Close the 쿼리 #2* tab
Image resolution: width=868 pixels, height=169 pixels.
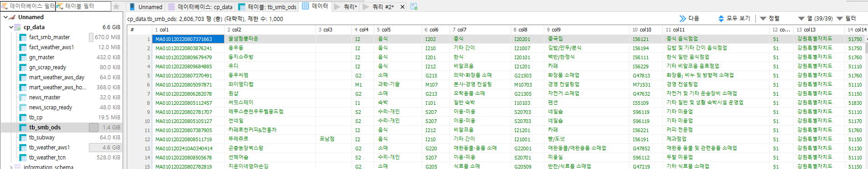[402, 7]
